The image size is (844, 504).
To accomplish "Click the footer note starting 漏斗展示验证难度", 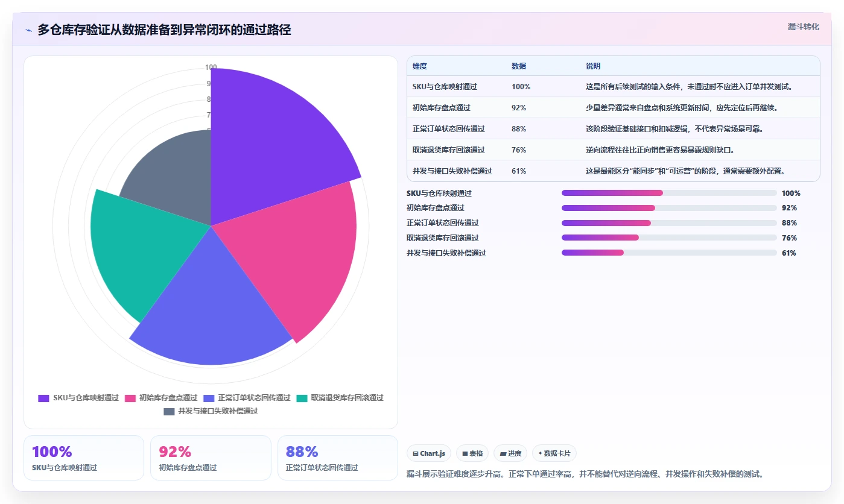I will [x=586, y=474].
